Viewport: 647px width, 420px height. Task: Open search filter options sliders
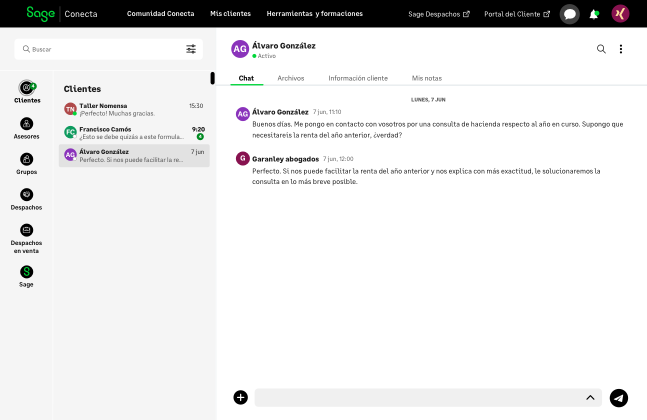point(191,49)
